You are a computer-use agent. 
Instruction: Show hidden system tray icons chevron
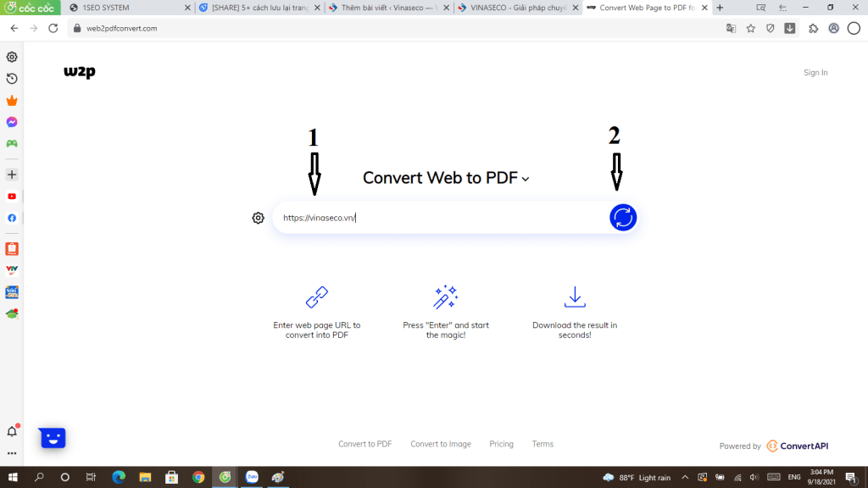pyautogui.click(x=685, y=477)
